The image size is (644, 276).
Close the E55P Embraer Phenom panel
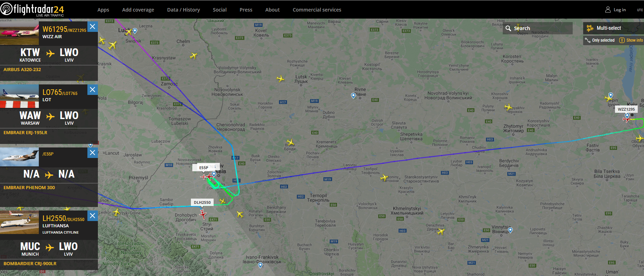click(92, 153)
